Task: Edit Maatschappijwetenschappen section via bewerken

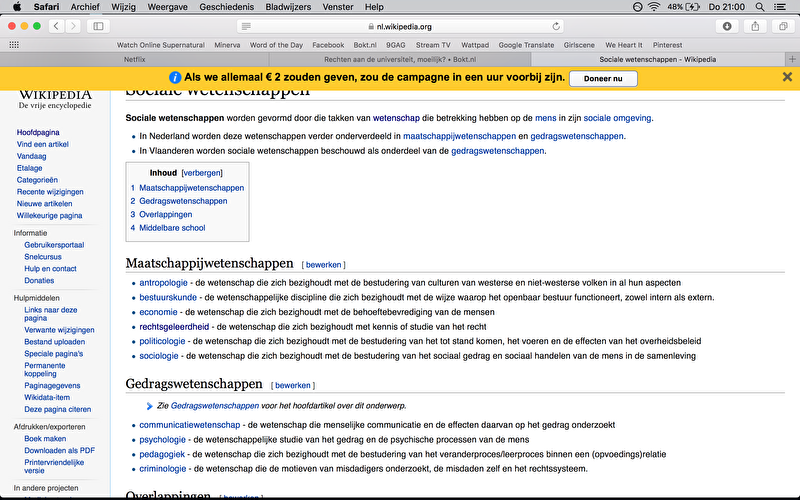Action: (323, 265)
